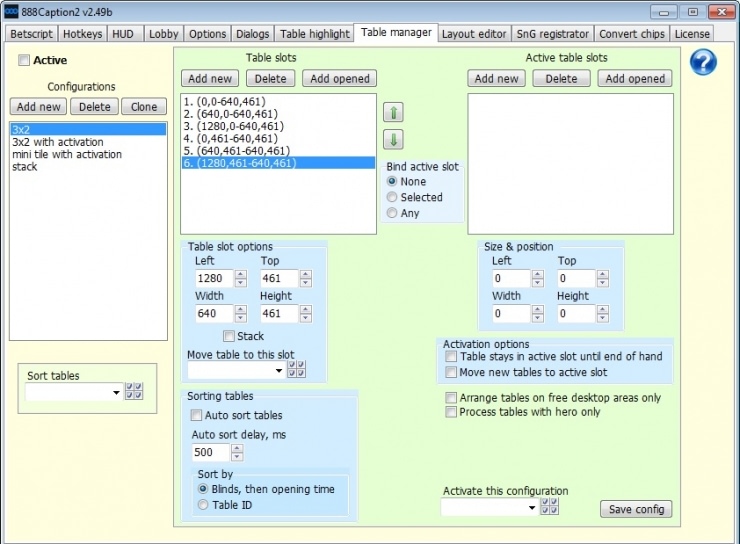The width and height of the screenshot is (740, 544).
Task: Enable the Active checkbox
Action: [x=24, y=60]
